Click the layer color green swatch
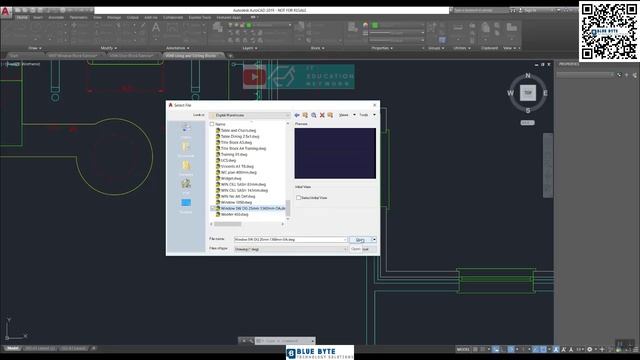This screenshot has width=640, height=360. pos(249,25)
